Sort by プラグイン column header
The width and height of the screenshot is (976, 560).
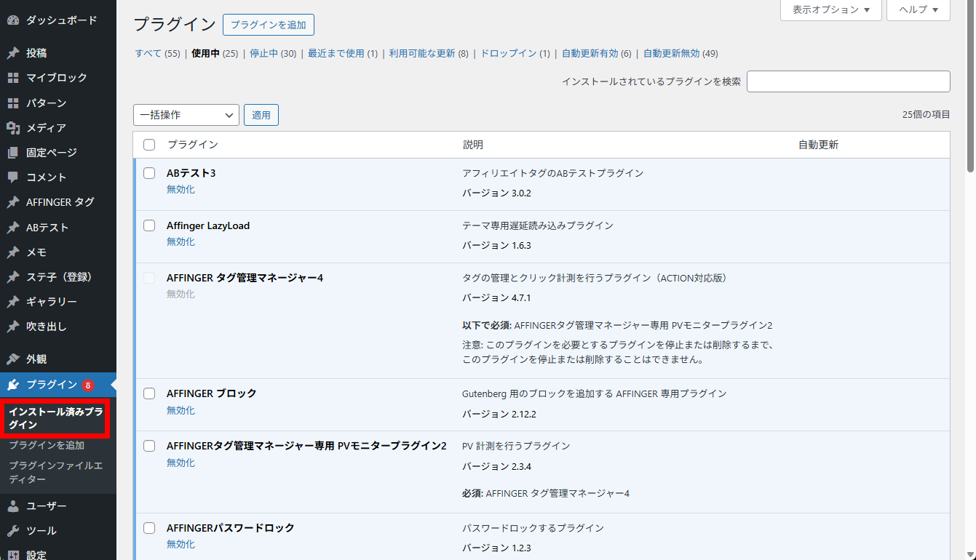click(x=193, y=145)
